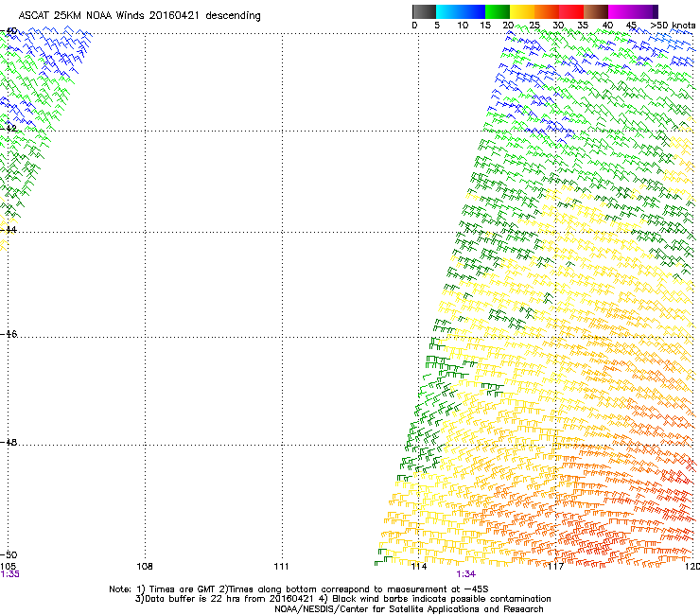
Task: Click the gray 0-5 knots color swatch
Action: [424, 11]
